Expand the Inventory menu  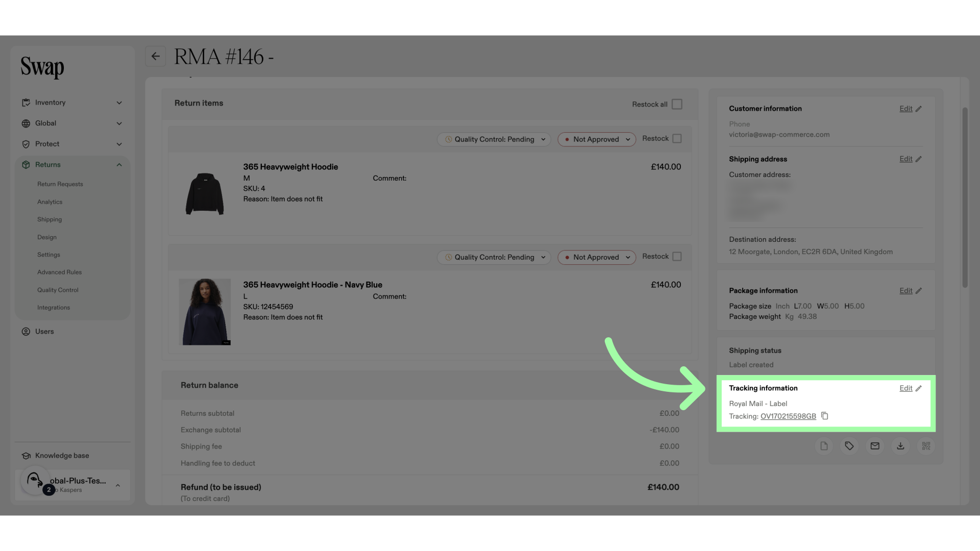72,103
